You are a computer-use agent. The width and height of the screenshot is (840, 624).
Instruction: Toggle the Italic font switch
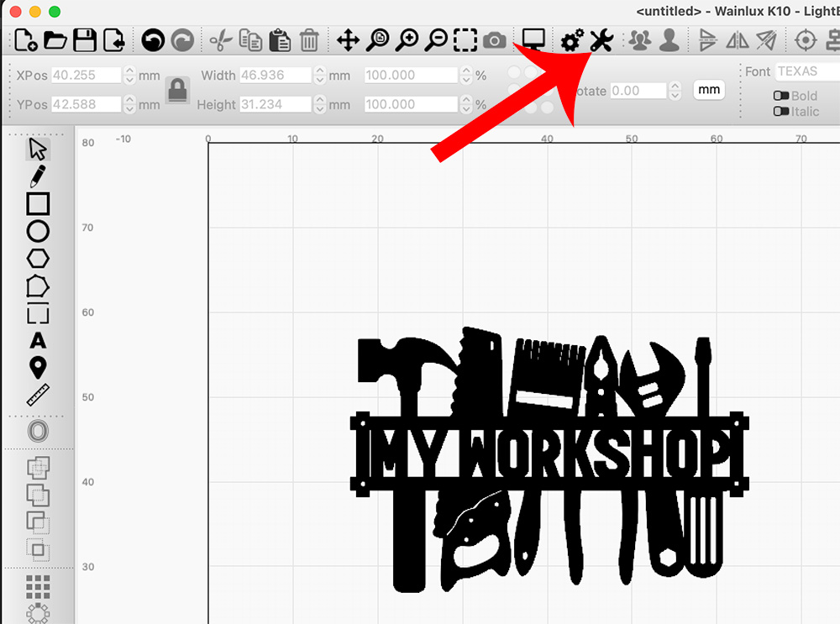(x=780, y=112)
